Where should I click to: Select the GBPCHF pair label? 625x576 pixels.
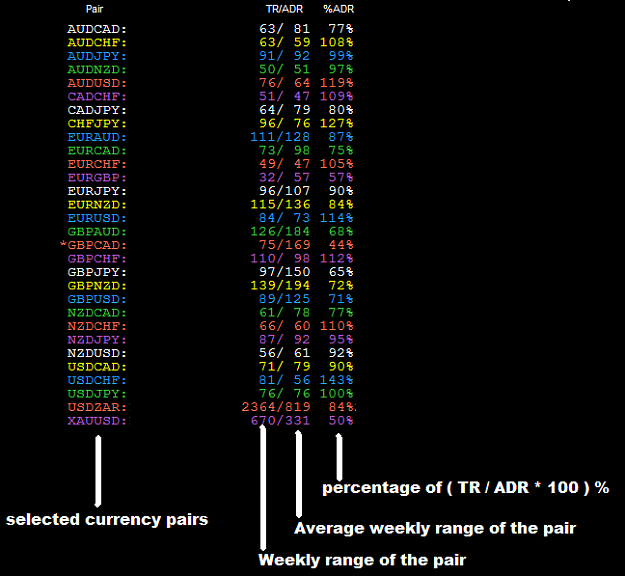click(97, 259)
